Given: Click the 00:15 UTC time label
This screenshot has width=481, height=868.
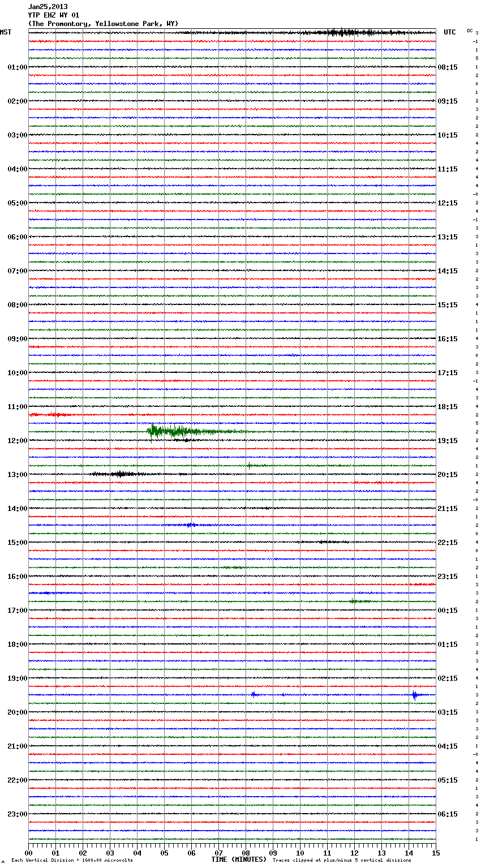Looking at the screenshot, I should 448,611.
